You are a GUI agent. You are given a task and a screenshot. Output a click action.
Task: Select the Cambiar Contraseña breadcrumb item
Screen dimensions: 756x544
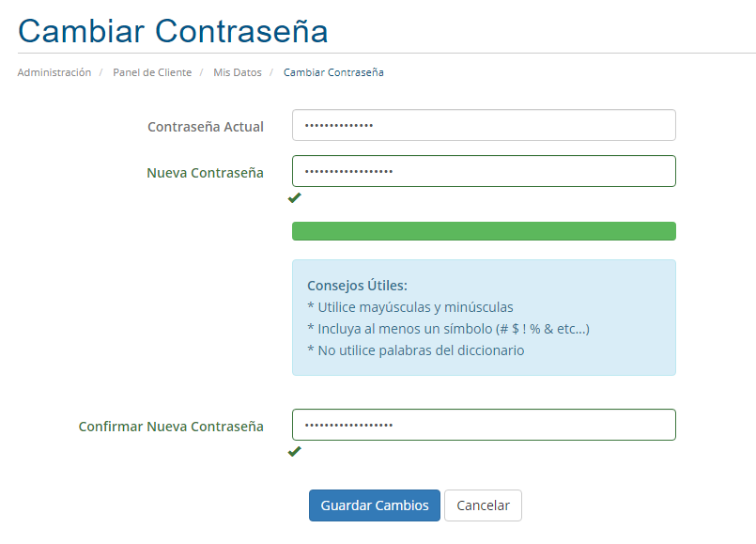333,72
